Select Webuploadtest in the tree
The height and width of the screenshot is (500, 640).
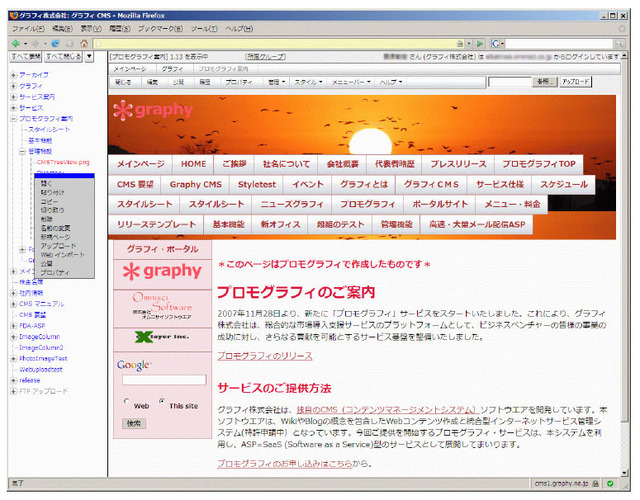[x=41, y=370]
